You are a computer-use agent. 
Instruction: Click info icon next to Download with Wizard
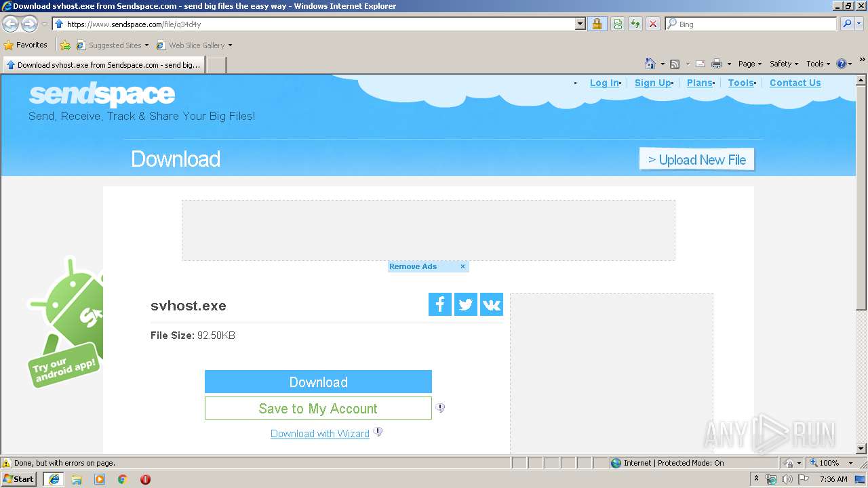pos(378,432)
